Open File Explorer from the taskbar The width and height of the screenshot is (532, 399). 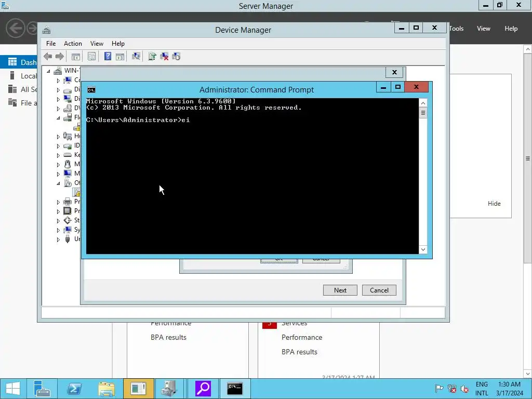(107, 389)
